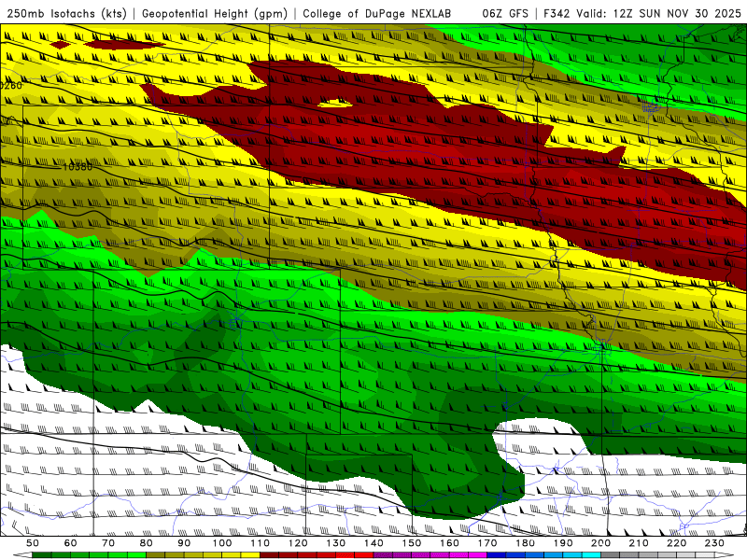Click the legend value '120'

click(x=298, y=543)
